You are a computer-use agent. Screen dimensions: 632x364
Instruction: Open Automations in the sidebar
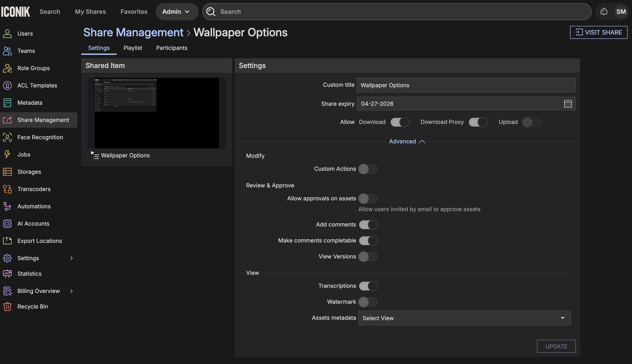click(34, 206)
